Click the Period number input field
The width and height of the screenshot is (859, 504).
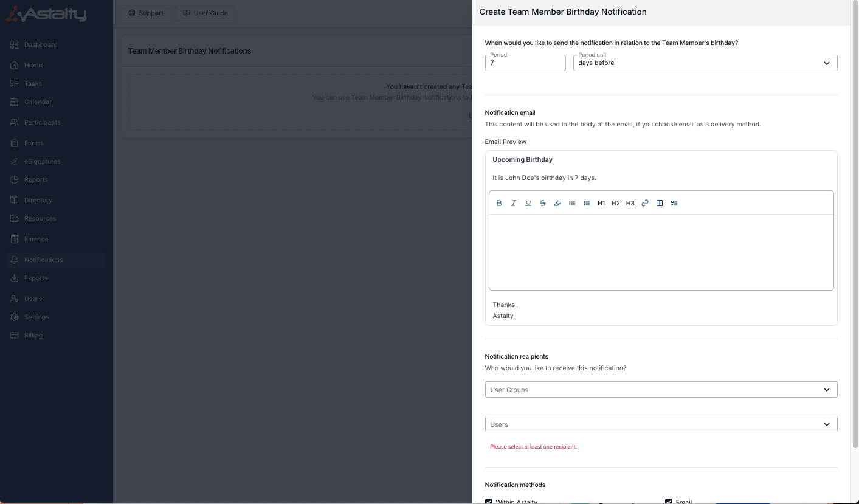[x=525, y=63]
